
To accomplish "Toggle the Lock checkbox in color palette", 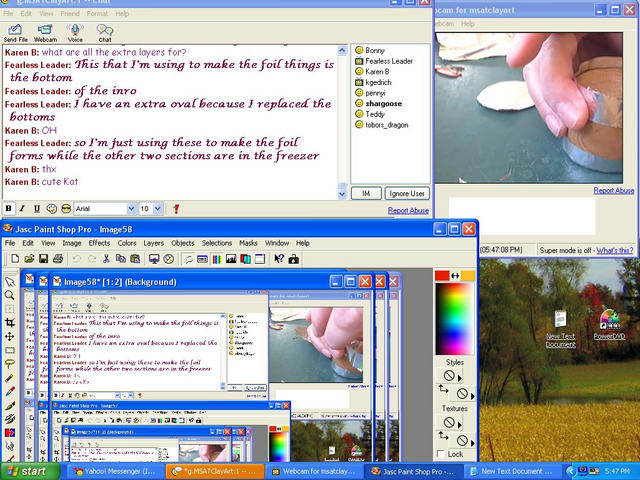I will pyautogui.click(x=441, y=454).
